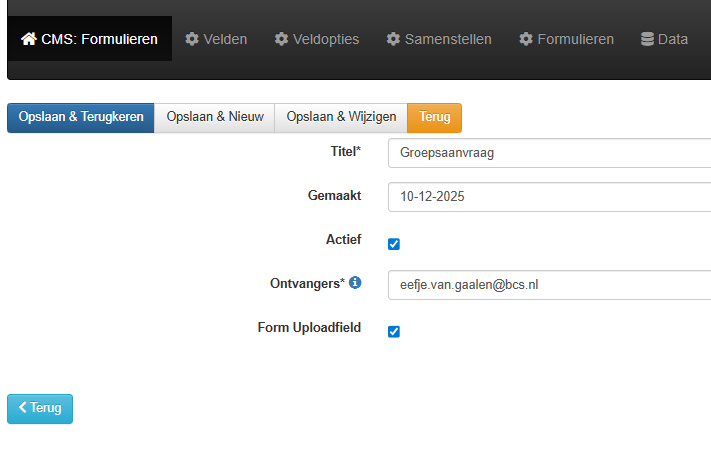Click the database icon beside Data
The width and height of the screenshot is (711, 462).
[x=647, y=39]
